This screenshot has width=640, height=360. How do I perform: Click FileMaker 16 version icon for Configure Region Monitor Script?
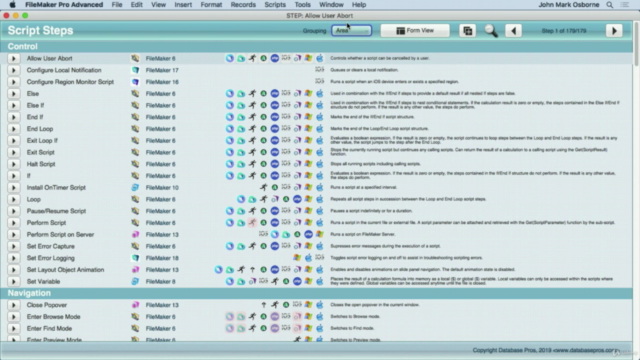click(135, 82)
